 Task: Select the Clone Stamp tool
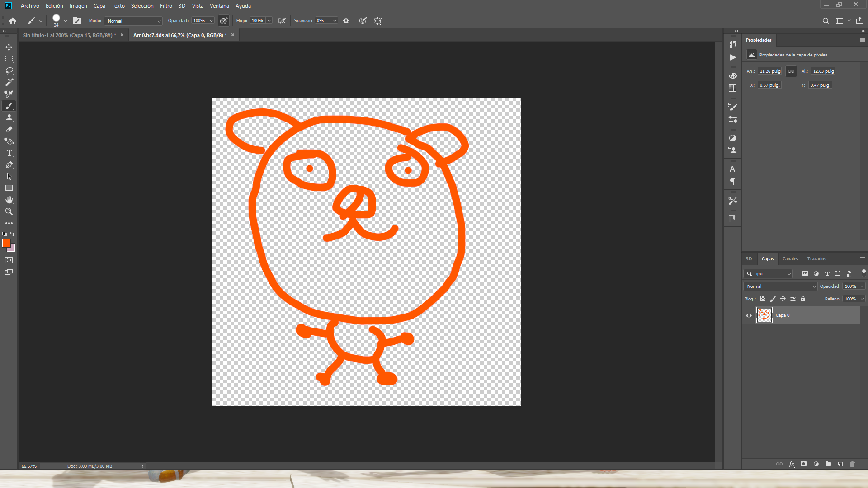tap(9, 117)
